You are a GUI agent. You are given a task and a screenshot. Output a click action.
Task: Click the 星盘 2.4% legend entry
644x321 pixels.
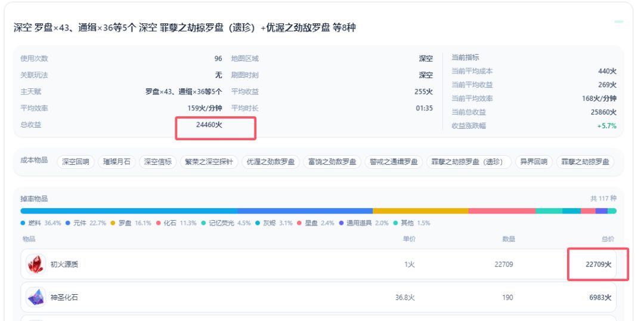click(315, 223)
